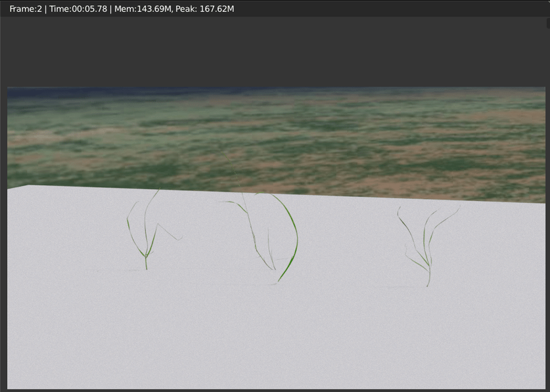This screenshot has height=392, width=550.
Task: Click the "Frame:2" render status text
Action: pyautogui.click(x=26, y=9)
